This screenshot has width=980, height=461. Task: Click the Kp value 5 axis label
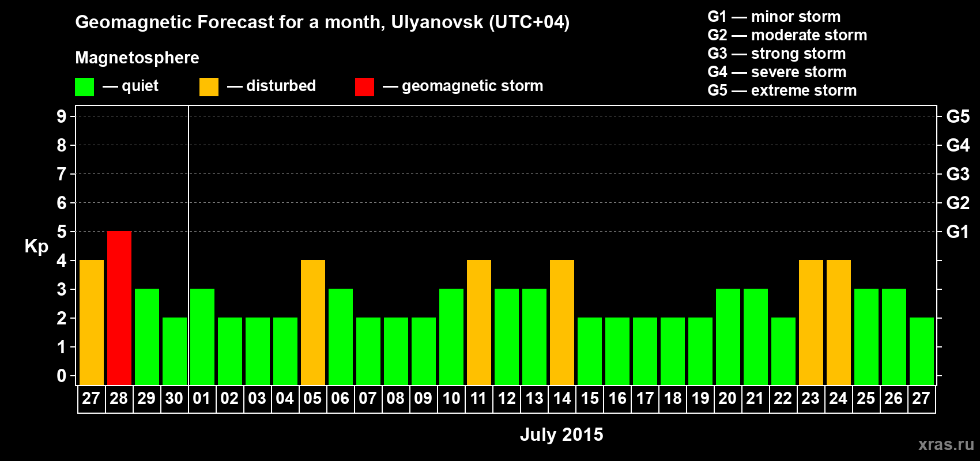point(62,232)
